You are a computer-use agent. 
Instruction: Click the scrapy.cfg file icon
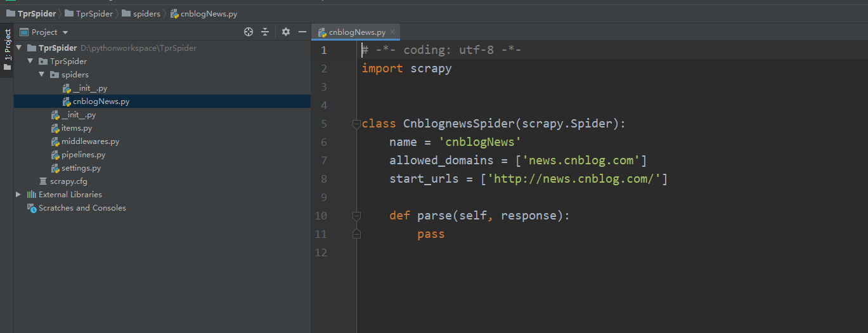click(x=43, y=181)
